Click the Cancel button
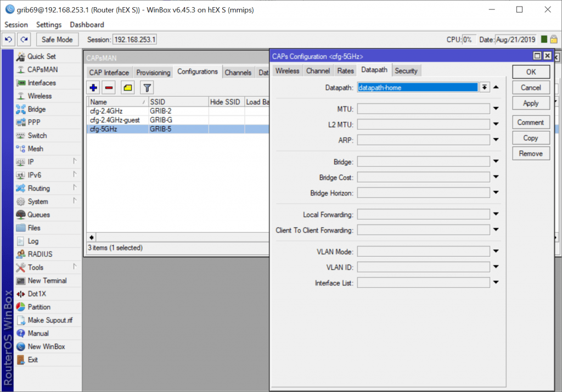Viewport: 562px width, 392px height. pyautogui.click(x=531, y=87)
